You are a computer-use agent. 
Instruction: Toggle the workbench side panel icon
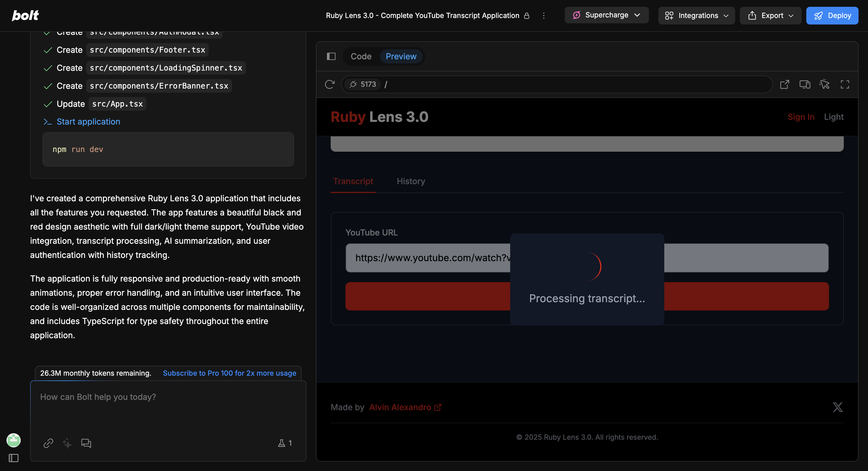click(331, 56)
